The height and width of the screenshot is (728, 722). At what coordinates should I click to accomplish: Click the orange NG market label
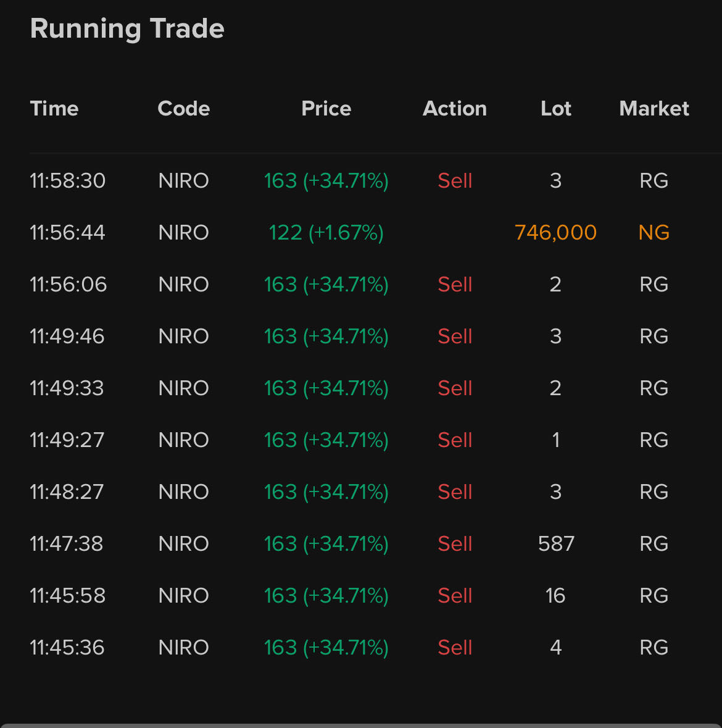654,233
